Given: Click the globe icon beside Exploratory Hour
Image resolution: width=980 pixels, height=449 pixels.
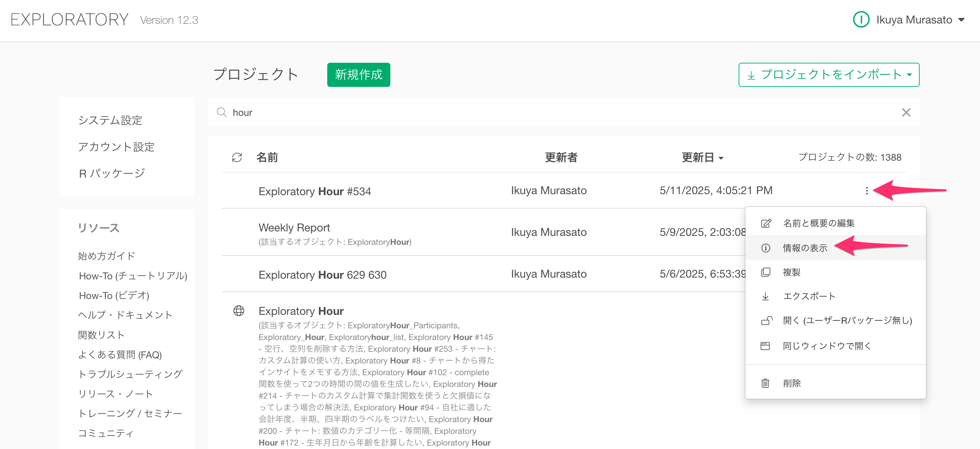Looking at the screenshot, I should [x=239, y=311].
